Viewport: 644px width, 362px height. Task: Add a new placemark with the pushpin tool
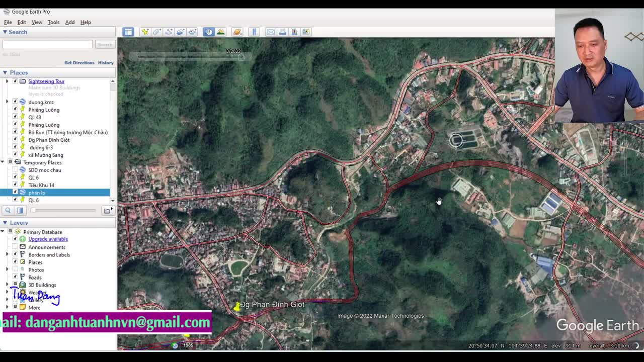[x=145, y=32]
